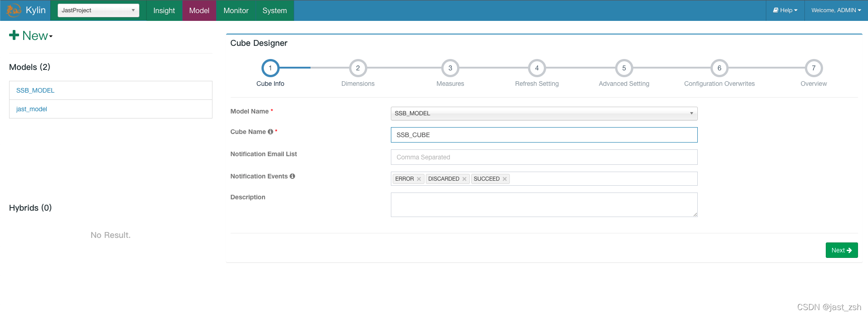
Task: Go to step 4 Refresh Setting circle
Action: tap(537, 68)
